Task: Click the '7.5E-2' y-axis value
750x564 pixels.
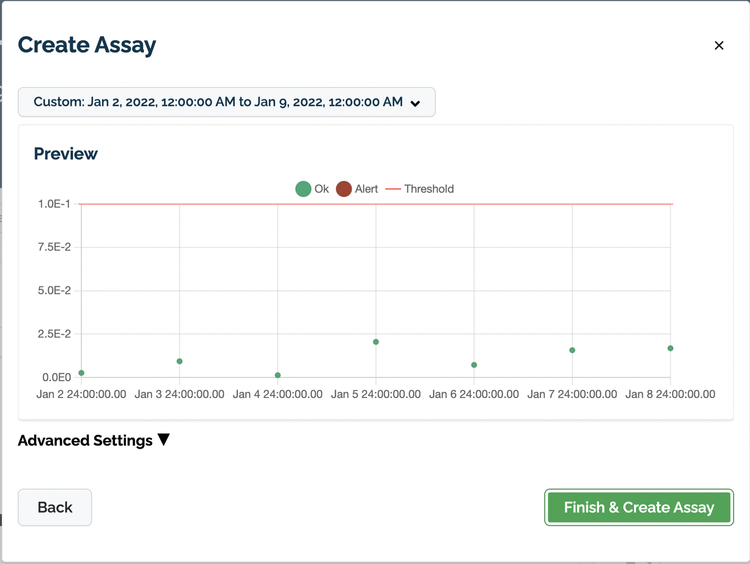Action: pyautogui.click(x=54, y=247)
